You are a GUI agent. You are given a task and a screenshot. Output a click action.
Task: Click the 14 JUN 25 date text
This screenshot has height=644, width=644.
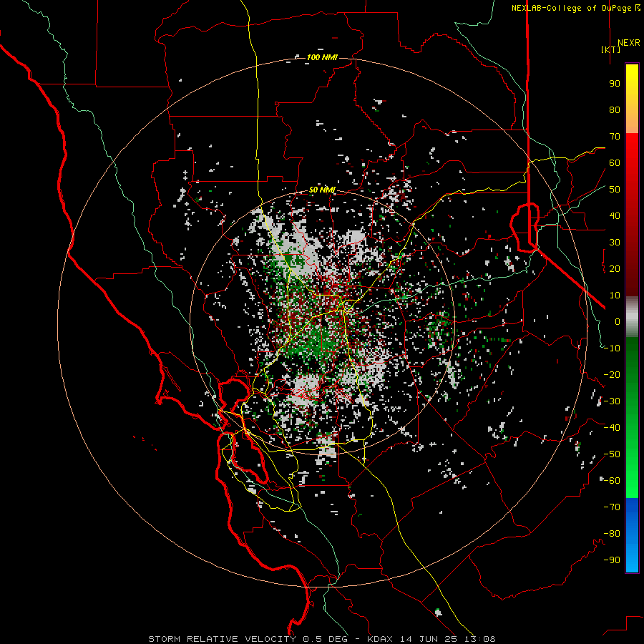(428, 639)
